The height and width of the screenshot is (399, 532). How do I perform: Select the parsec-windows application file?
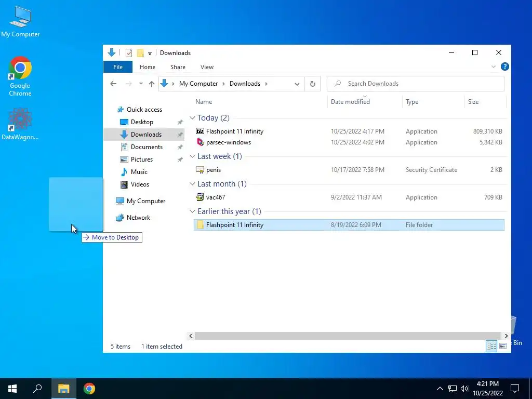point(349,142)
